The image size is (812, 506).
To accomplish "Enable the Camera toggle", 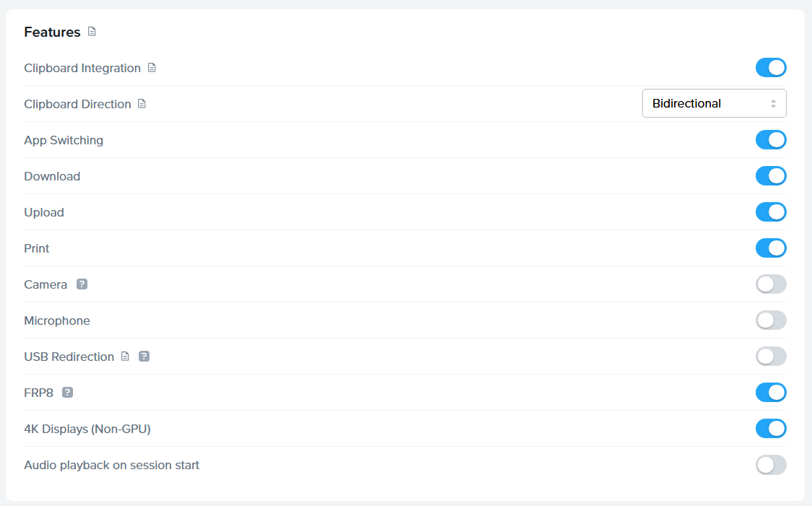I will point(771,284).
